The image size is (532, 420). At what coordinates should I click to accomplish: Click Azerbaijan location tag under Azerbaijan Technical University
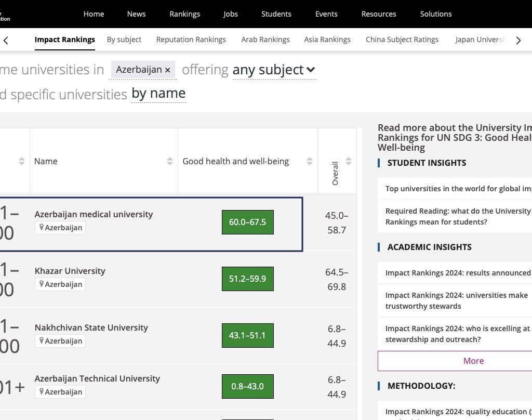[x=60, y=392]
